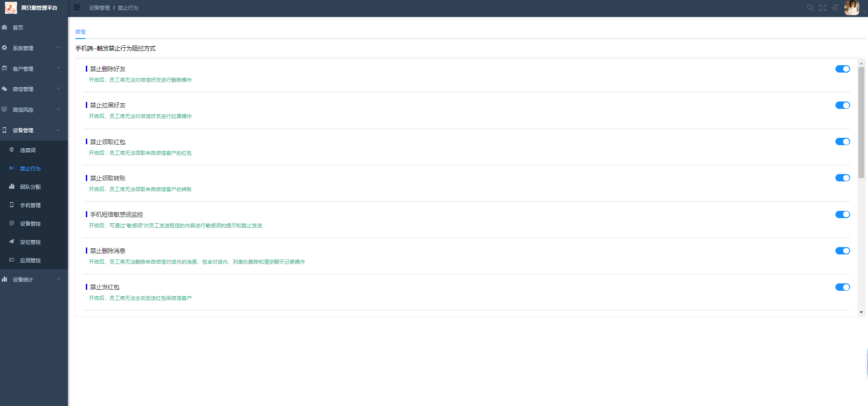The image size is (868, 406).
Task: Toggle fullscreen mode icon
Action: [823, 8]
